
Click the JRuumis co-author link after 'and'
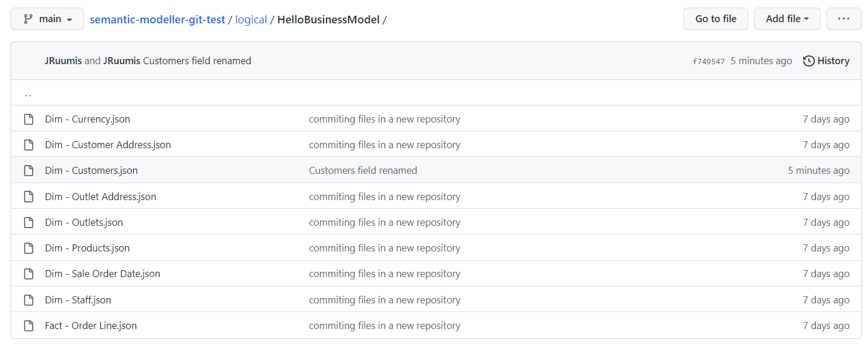click(121, 61)
